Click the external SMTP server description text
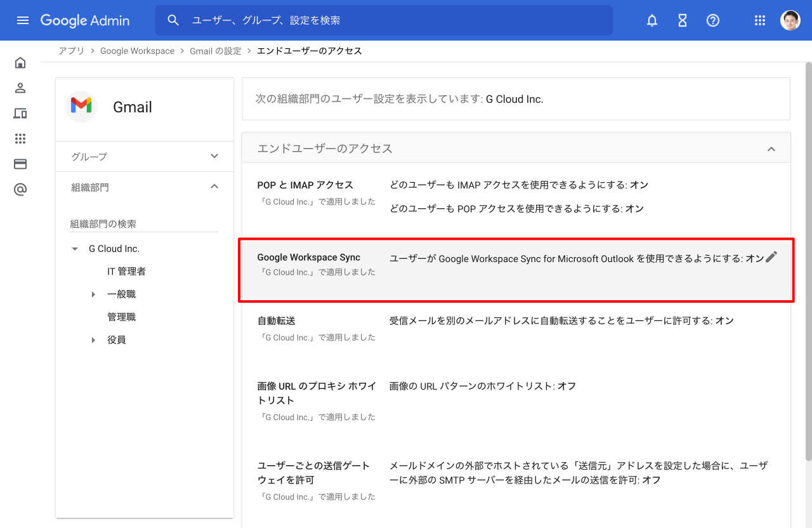This screenshot has height=528, width=812. pyautogui.click(x=579, y=473)
